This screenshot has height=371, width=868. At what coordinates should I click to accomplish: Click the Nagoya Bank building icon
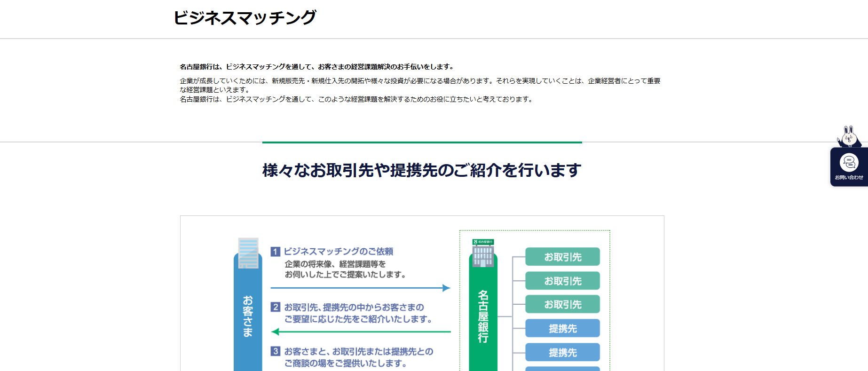pyautogui.click(x=483, y=253)
